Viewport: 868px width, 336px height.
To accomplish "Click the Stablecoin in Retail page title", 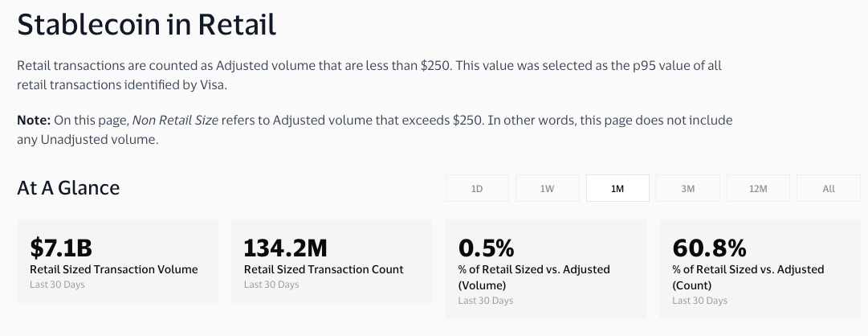I will [x=147, y=25].
